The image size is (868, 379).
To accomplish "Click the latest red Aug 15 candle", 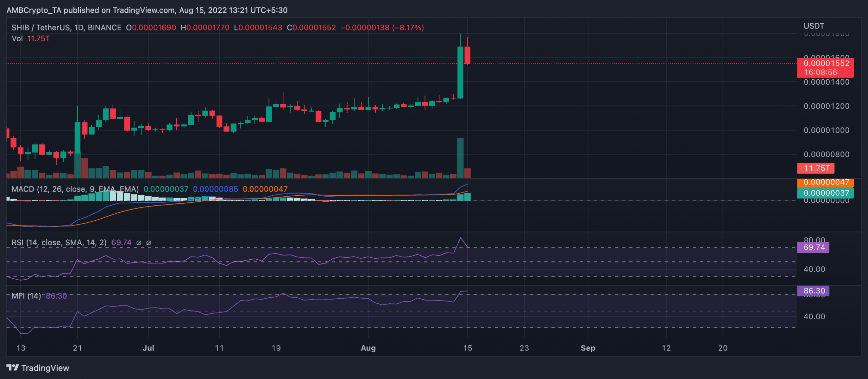I will (467, 55).
